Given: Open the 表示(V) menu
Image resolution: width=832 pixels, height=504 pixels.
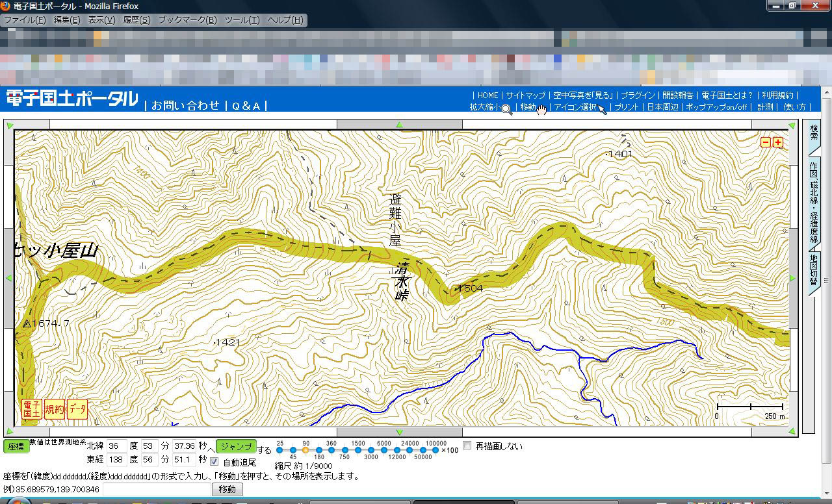Looking at the screenshot, I should click(101, 20).
